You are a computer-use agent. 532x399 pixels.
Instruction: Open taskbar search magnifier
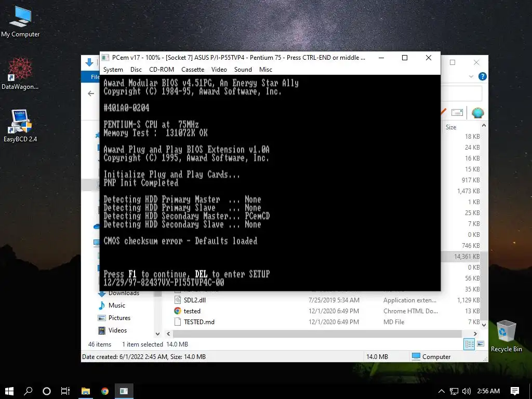(x=28, y=391)
